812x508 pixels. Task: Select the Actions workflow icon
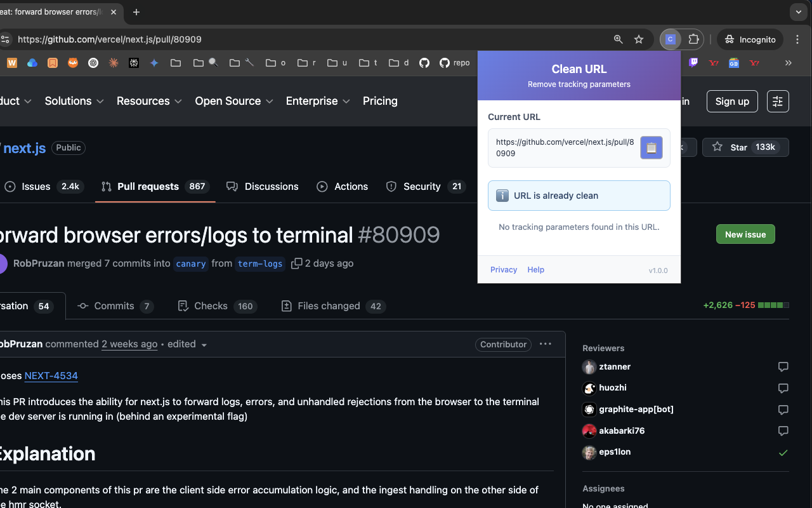[324, 186]
